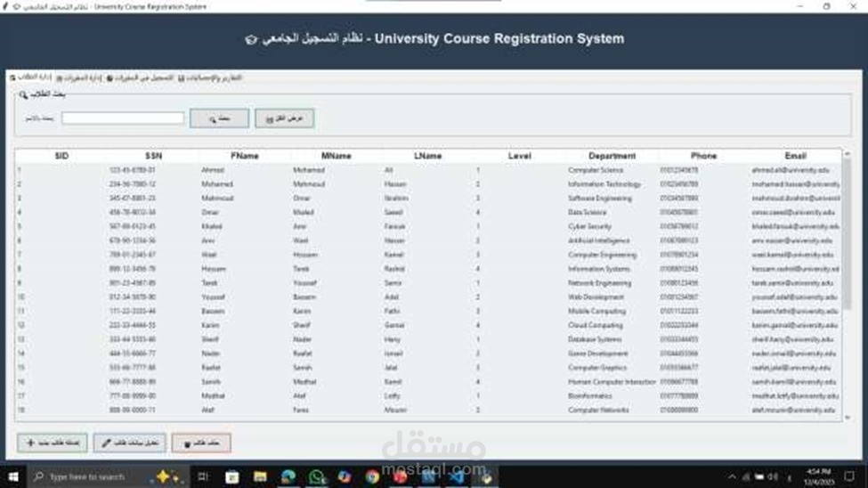This screenshot has height=488, width=868.
Task: Open the Course Registration tab (التسجيل في المقررات)
Action: pos(140,78)
